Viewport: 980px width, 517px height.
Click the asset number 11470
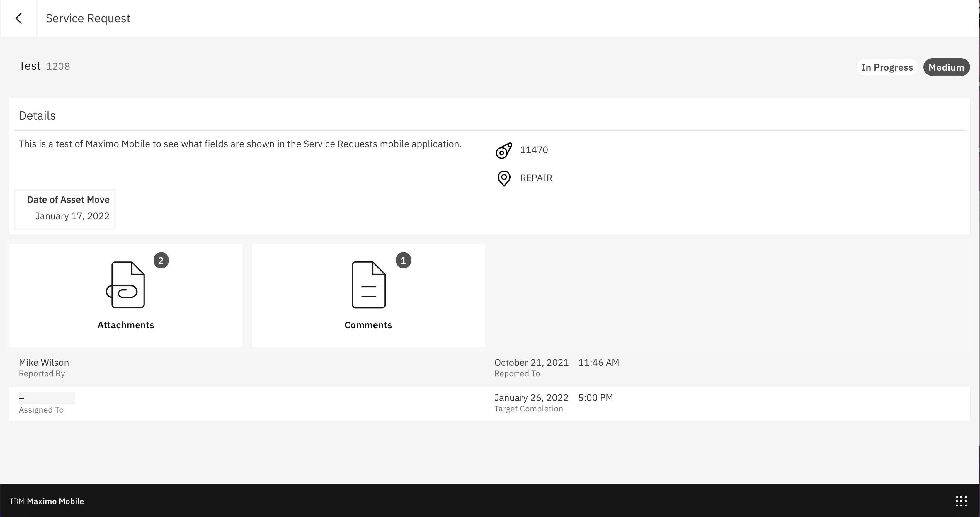point(534,150)
